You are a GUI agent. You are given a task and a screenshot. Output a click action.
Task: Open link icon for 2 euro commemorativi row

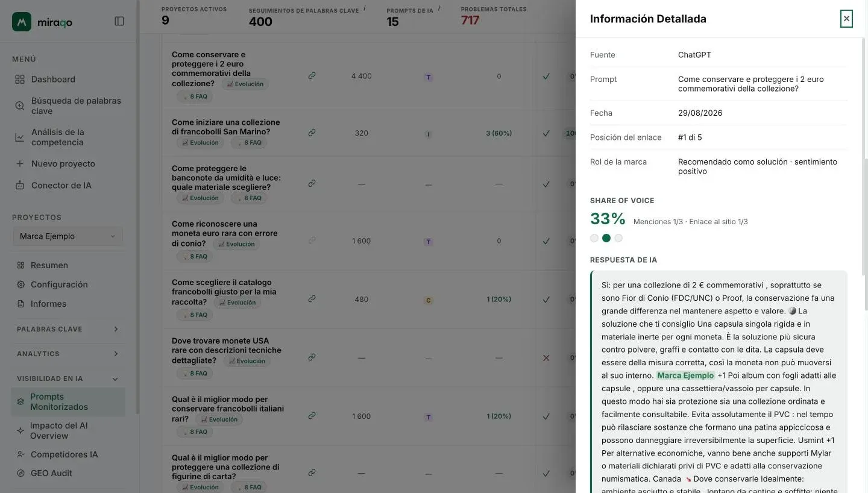coord(312,76)
